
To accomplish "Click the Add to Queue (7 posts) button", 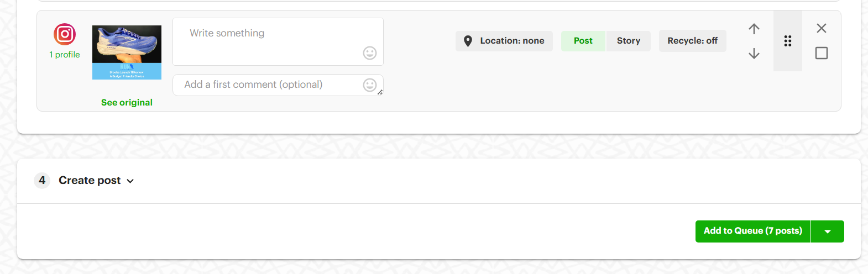I will (753, 231).
